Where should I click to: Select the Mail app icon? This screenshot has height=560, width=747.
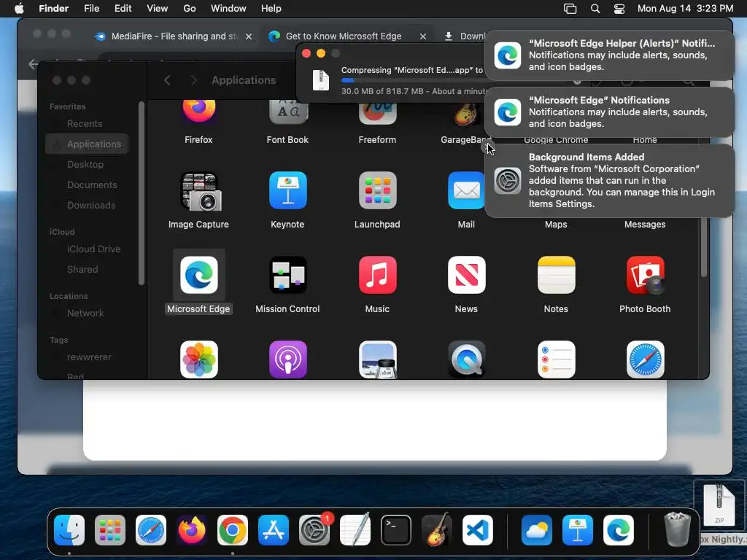click(466, 190)
